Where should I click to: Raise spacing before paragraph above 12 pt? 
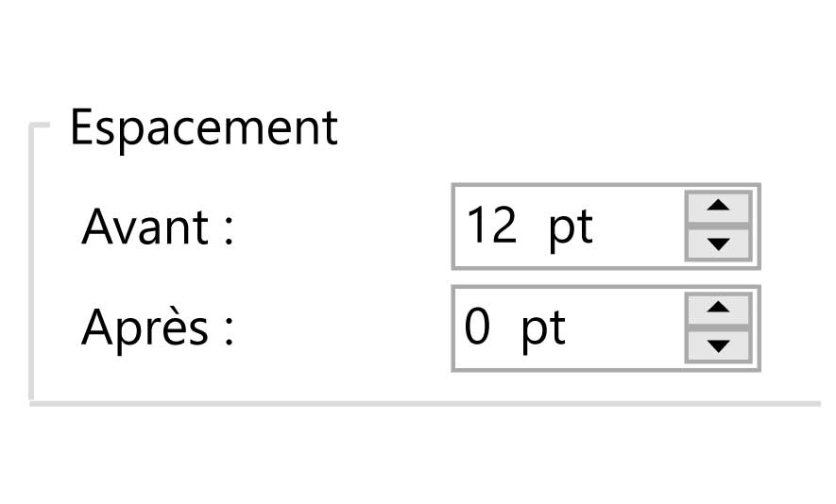point(718,207)
